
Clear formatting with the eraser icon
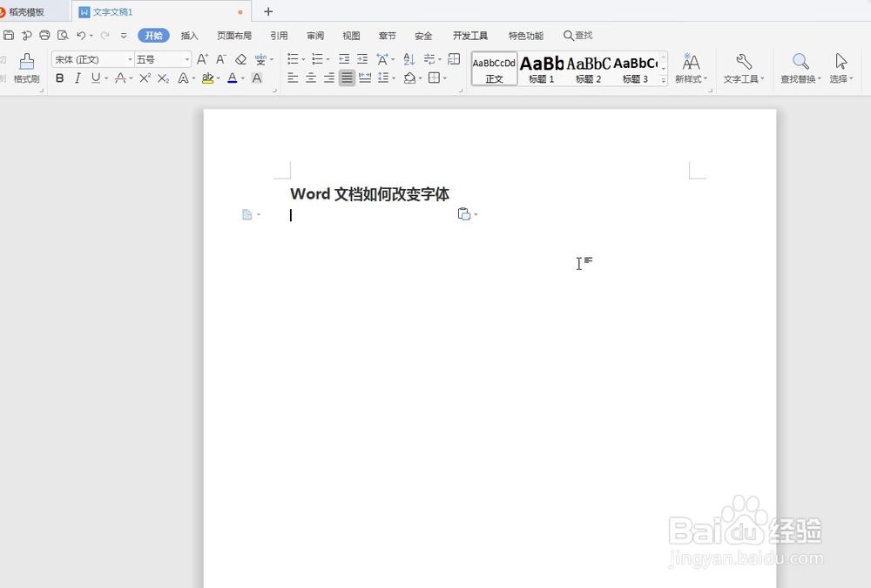click(x=240, y=59)
